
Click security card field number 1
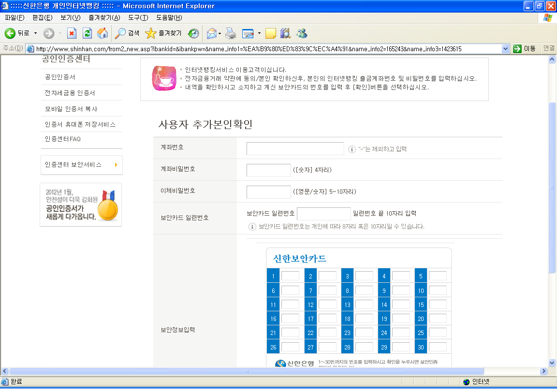coord(290,276)
